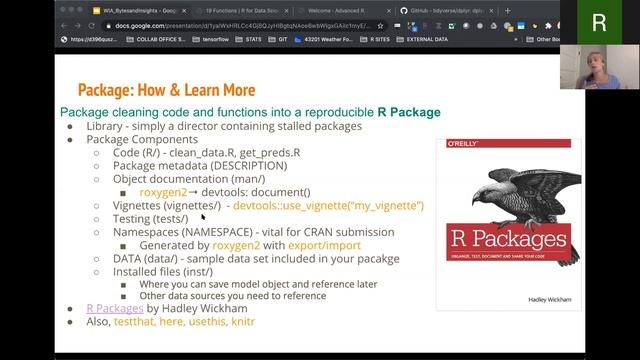Go forward to next page
640x360 pixels.
coord(78,26)
